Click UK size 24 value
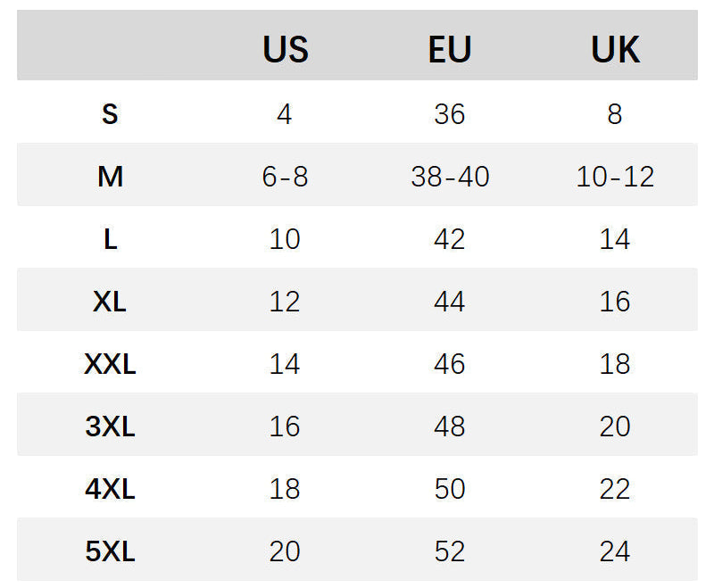This screenshot has width=714, height=588. tap(615, 551)
